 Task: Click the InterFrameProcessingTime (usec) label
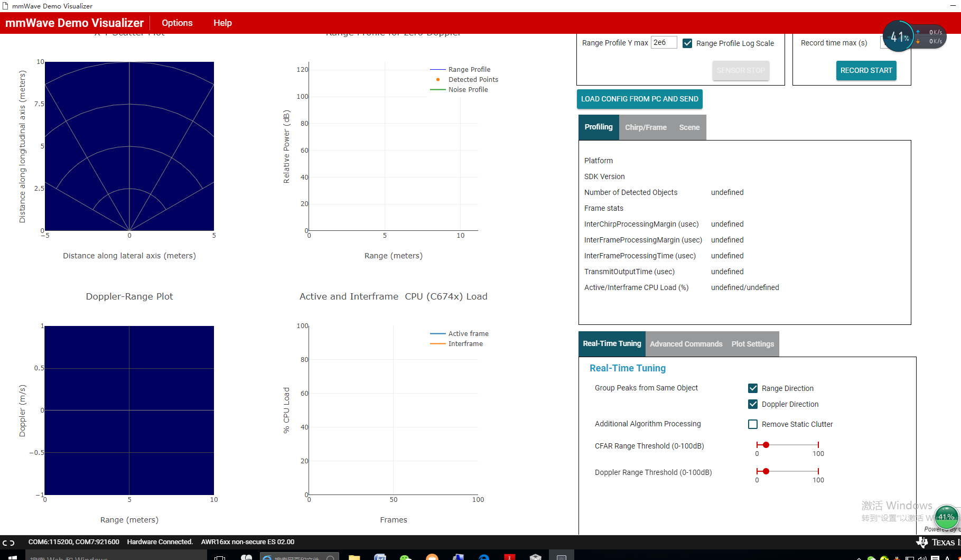pyautogui.click(x=640, y=256)
